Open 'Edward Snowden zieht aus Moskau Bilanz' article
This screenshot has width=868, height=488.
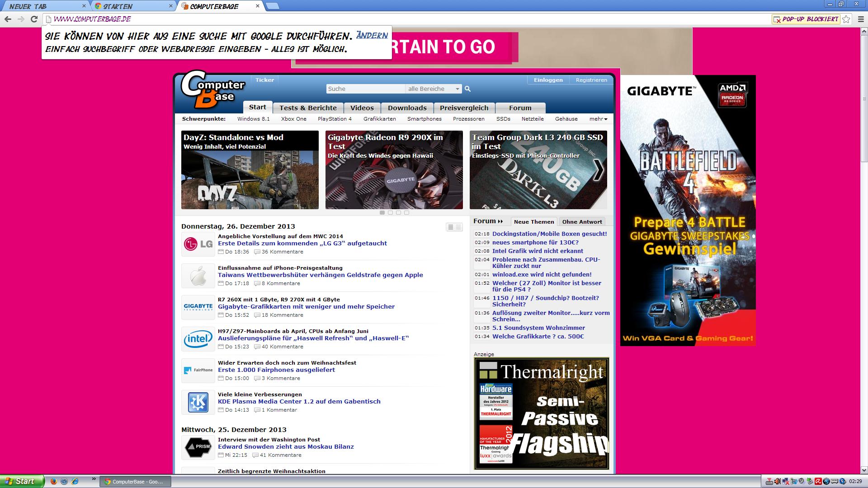pyautogui.click(x=286, y=446)
